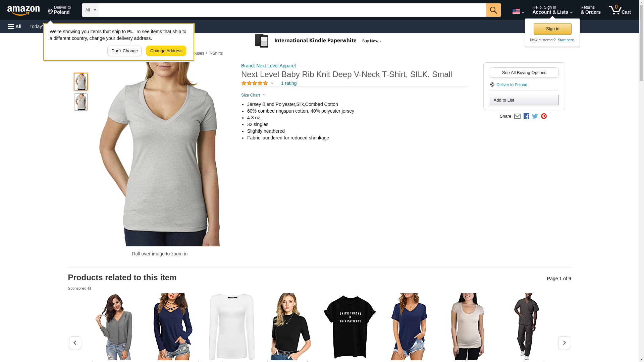The height and width of the screenshot is (362, 644).
Task: Expand the search category All dropdown
Action: pyautogui.click(x=90, y=10)
